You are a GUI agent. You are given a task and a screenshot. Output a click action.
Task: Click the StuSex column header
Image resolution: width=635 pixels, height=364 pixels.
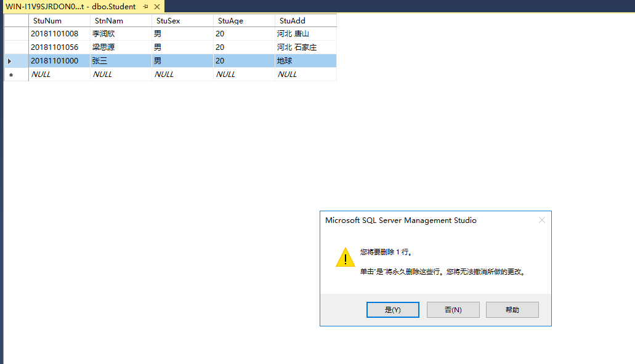[x=182, y=21]
